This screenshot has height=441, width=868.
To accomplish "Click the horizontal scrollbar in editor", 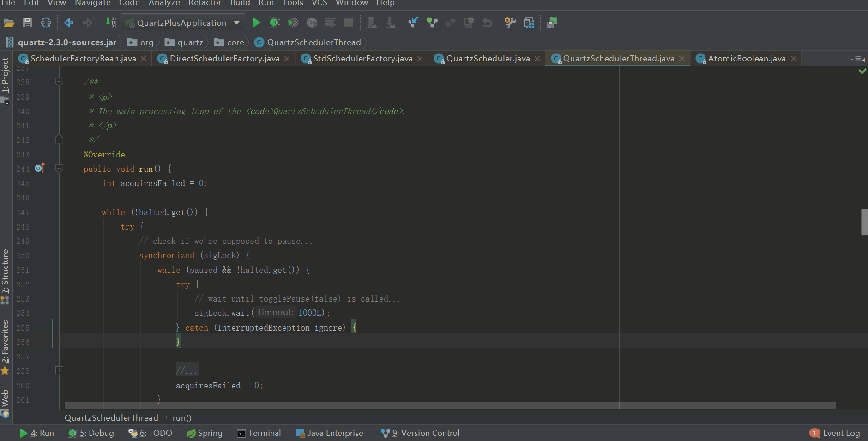I will click(x=450, y=405).
